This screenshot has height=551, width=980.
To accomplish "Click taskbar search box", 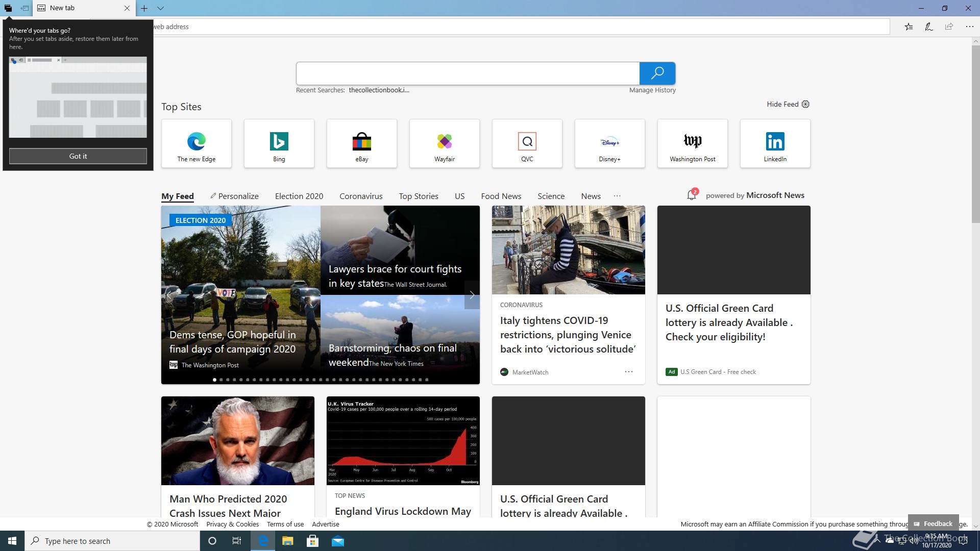I will click(x=112, y=541).
